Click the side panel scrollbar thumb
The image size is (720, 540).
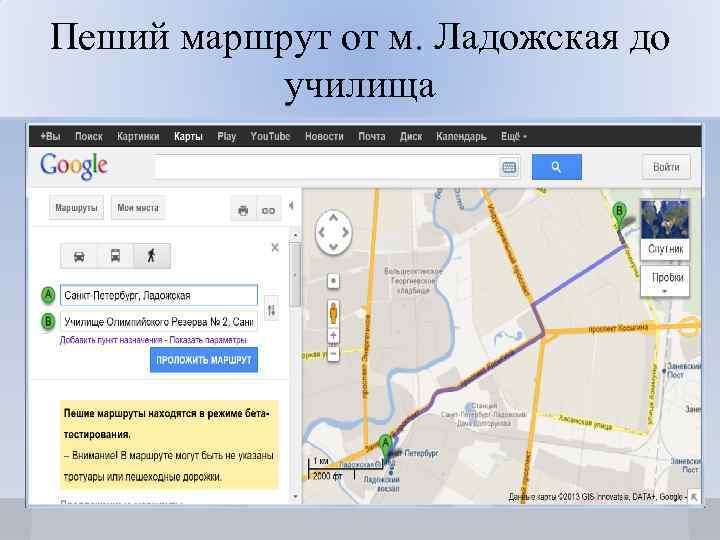coord(296,275)
